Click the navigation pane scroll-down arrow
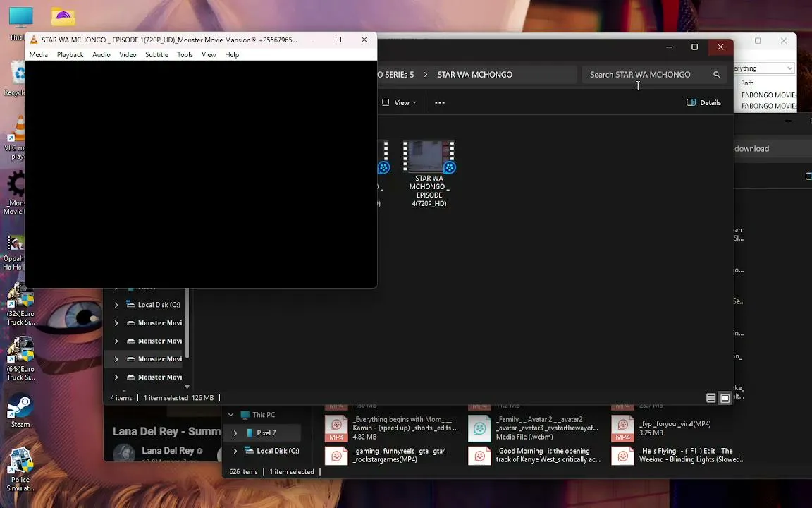Viewport: 812px width, 508px height. pos(187,387)
